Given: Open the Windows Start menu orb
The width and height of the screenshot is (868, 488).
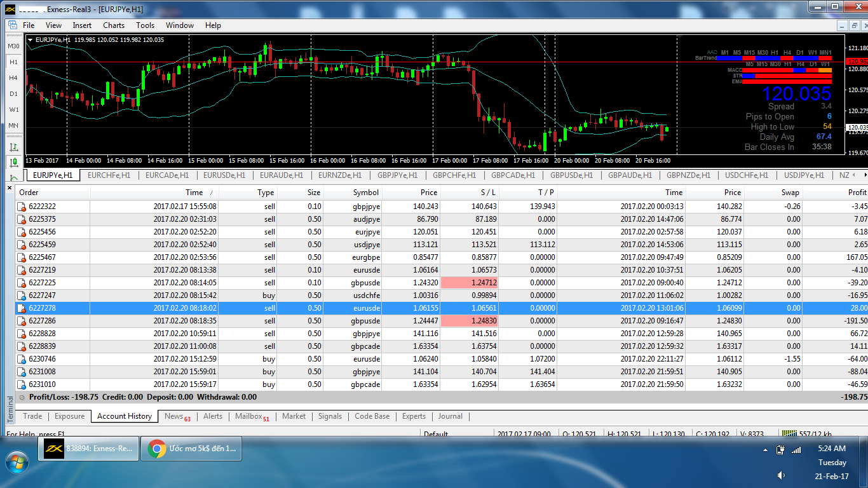Looking at the screenshot, I should (x=17, y=461).
